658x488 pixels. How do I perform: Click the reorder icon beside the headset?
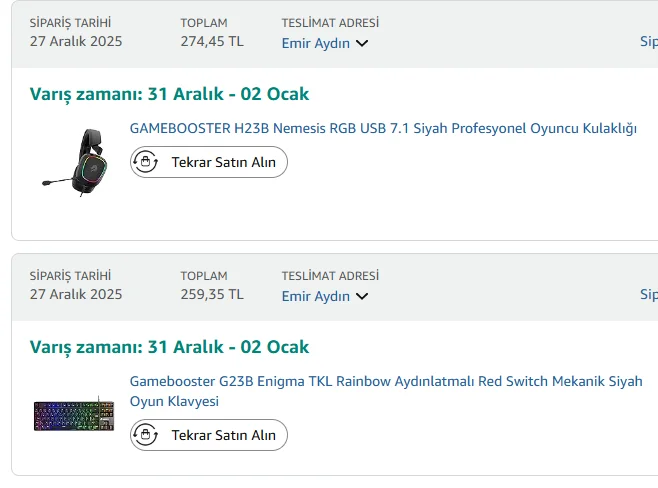[146, 162]
